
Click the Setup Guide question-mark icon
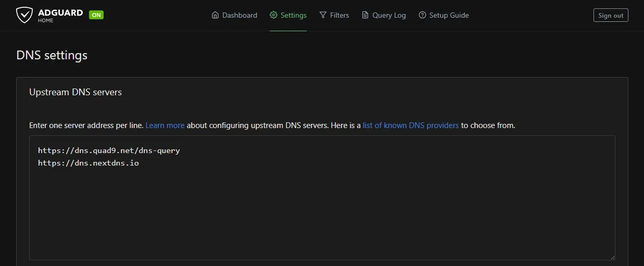pyautogui.click(x=422, y=15)
